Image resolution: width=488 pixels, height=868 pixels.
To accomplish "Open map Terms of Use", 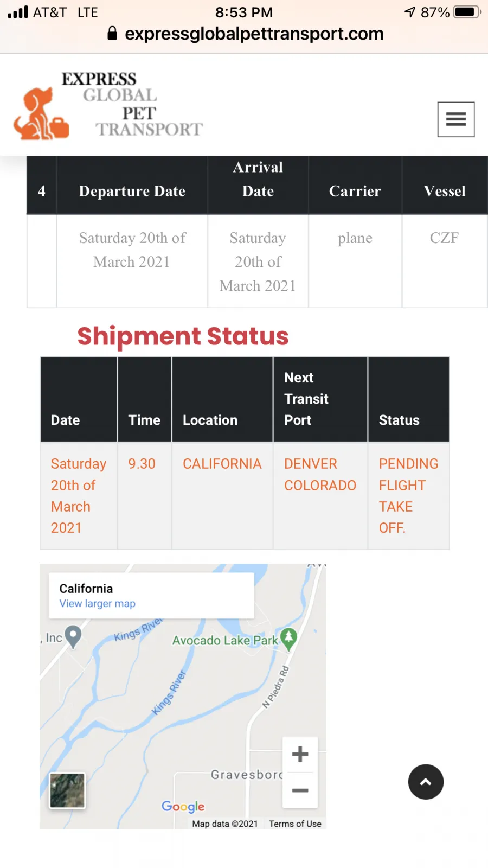I will (x=295, y=824).
